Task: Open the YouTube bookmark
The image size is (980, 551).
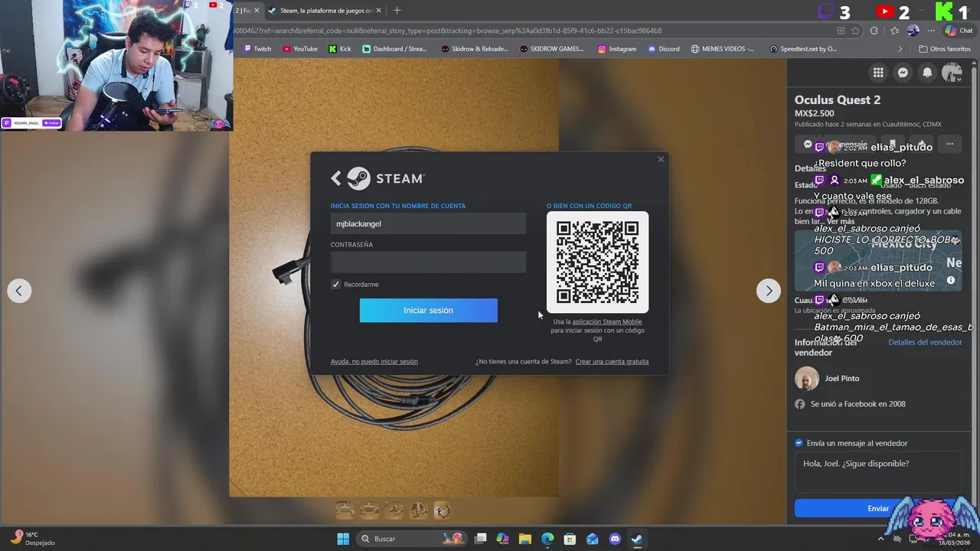Action: [299, 49]
